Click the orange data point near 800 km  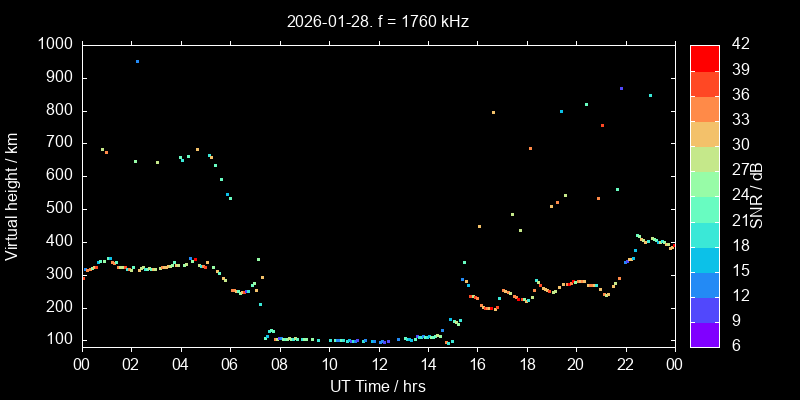pyautogui.click(x=493, y=112)
